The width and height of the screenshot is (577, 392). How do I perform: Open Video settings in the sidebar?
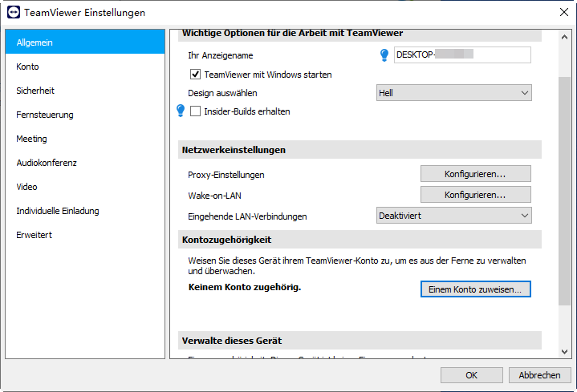click(x=85, y=187)
